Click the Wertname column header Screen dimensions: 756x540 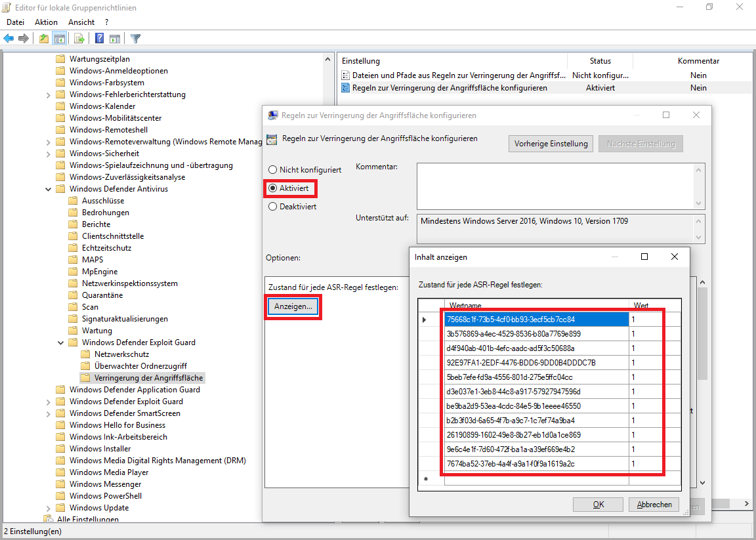[537, 305]
